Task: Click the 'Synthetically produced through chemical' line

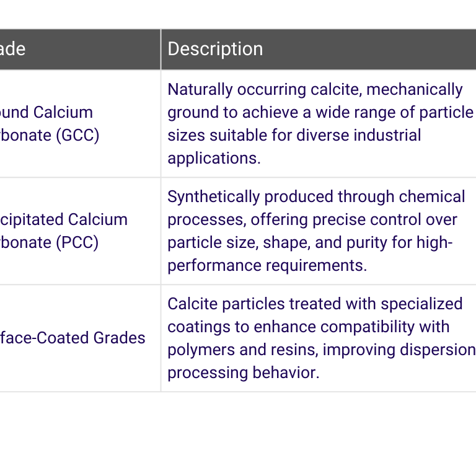Action: click(316, 196)
